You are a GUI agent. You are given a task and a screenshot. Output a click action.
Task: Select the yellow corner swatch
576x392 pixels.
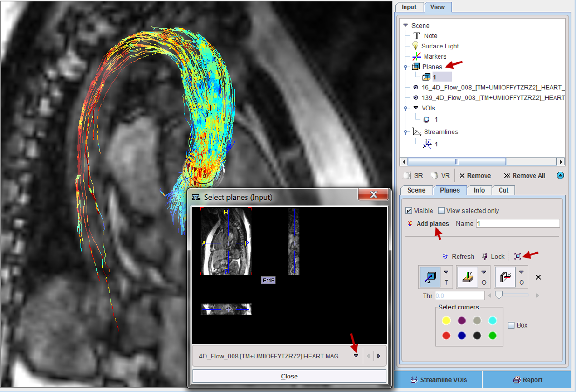[x=446, y=321]
